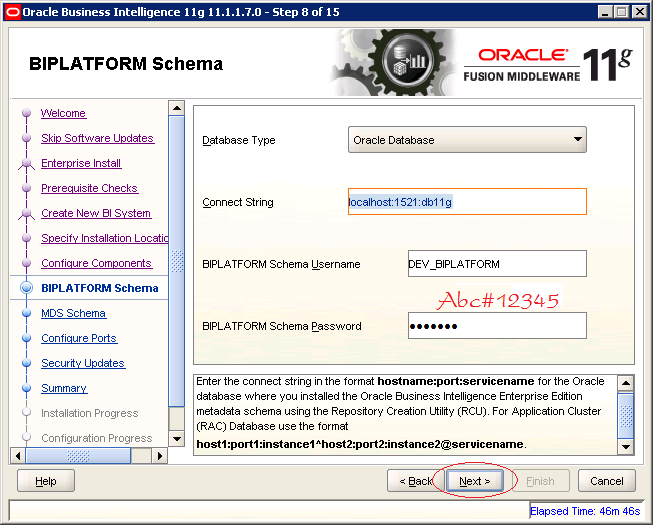Screen dimensions: 653x525
Task: Select the BIPLATFORM Schema step
Action: 100,288
